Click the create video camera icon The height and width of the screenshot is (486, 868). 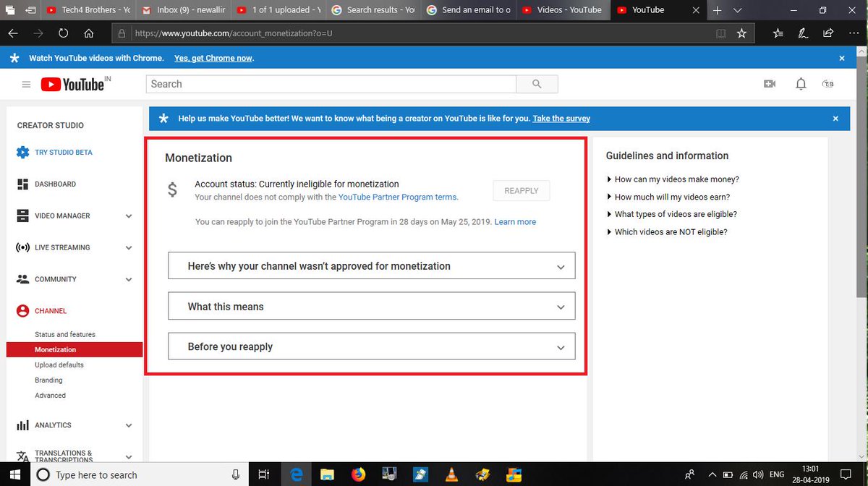[770, 84]
